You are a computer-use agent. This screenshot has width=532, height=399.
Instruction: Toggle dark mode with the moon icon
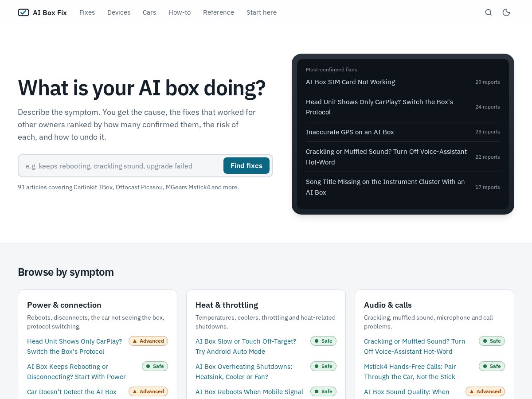click(506, 12)
